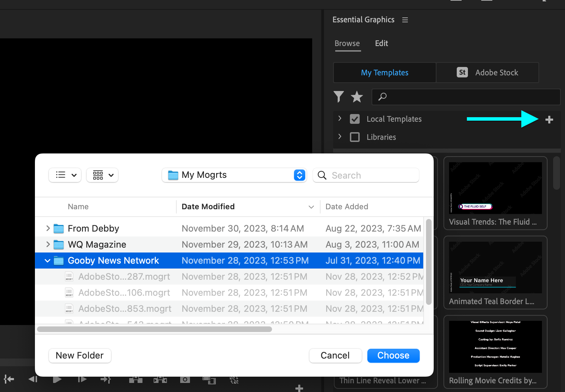Click the plus icon next to Local Templates

pyautogui.click(x=549, y=119)
